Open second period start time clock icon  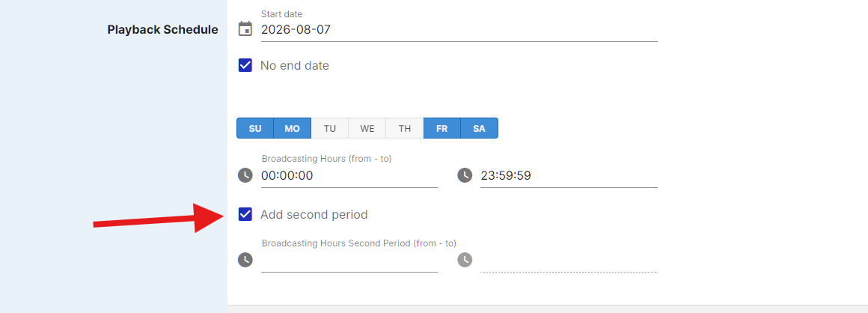(x=245, y=260)
